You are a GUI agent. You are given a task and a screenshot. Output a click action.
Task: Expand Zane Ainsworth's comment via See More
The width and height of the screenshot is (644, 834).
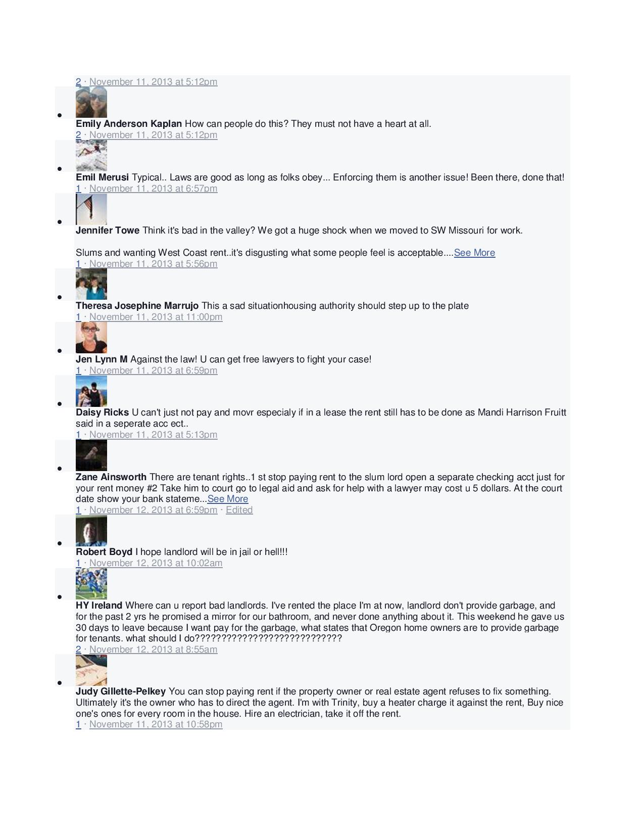pyautogui.click(x=227, y=499)
